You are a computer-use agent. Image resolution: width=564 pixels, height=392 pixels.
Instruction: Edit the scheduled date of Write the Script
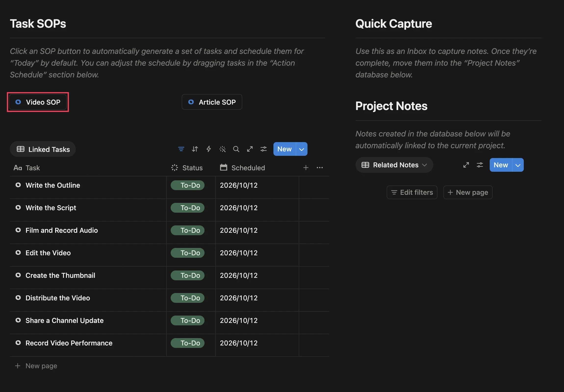tap(239, 208)
